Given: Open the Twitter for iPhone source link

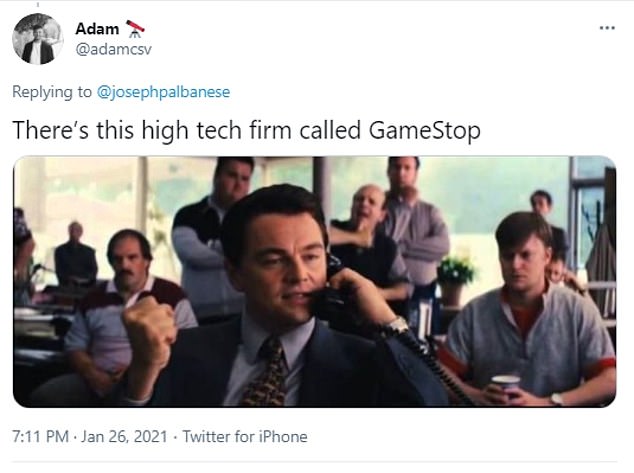Looking at the screenshot, I should pyautogui.click(x=245, y=437).
